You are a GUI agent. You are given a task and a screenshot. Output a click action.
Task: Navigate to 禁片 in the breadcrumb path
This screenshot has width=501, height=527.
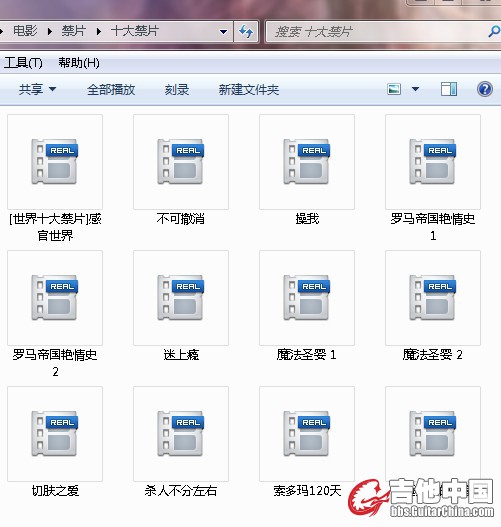pyautogui.click(x=74, y=31)
